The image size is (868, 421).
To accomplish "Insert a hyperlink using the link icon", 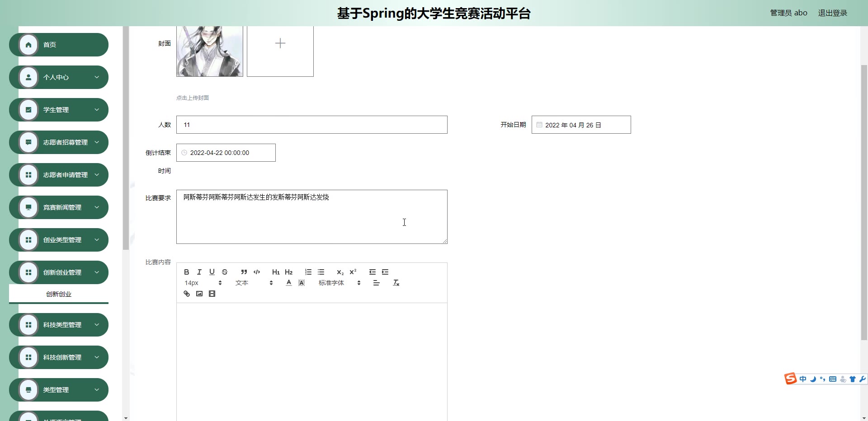I will [x=187, y=294].
